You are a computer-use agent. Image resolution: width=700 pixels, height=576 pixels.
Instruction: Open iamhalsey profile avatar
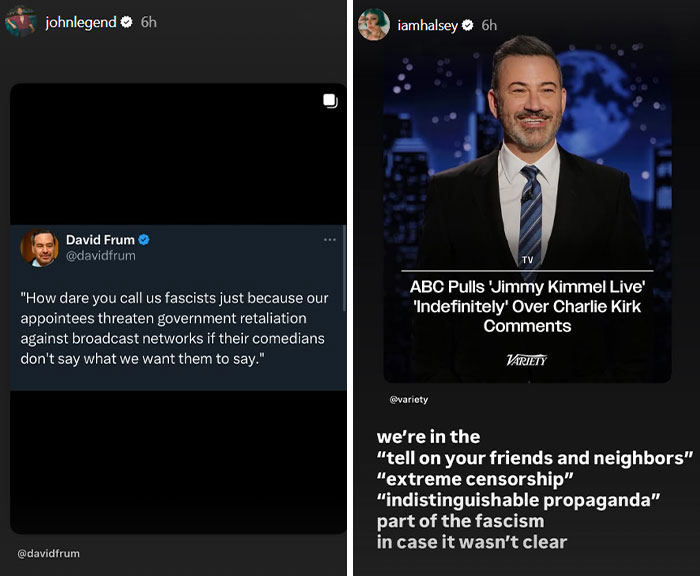(374, 25)
